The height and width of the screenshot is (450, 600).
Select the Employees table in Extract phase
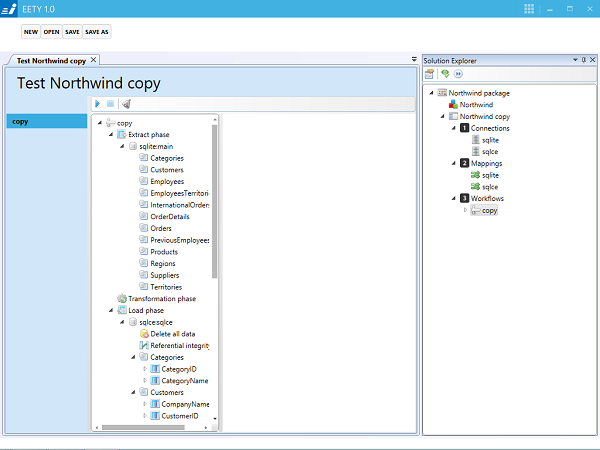pos(167,181)
